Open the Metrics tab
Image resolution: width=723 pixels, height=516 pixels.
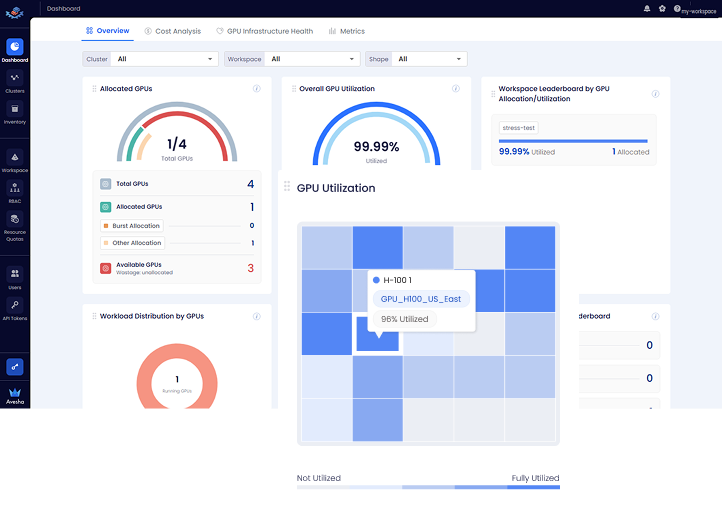click(346, 31)
